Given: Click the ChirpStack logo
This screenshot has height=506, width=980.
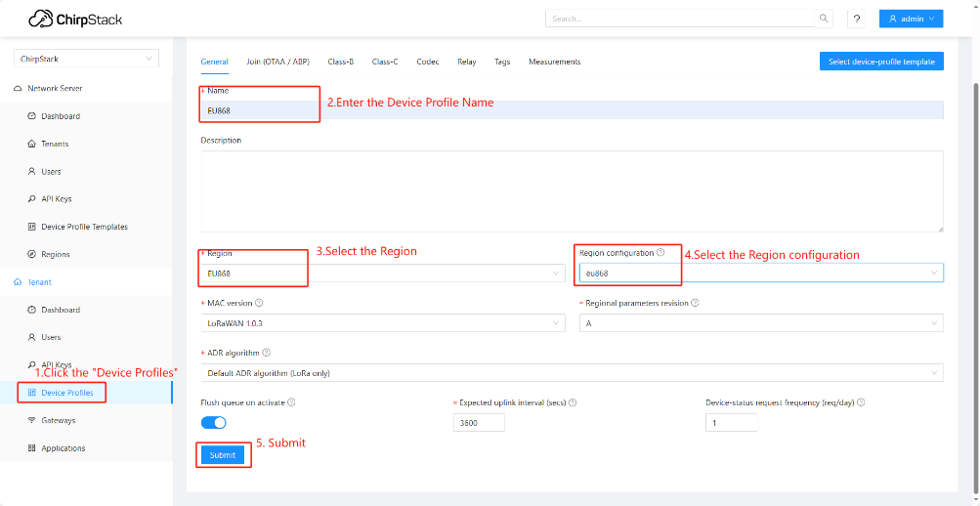Looking at the screenshot, I should click(75, 20).
